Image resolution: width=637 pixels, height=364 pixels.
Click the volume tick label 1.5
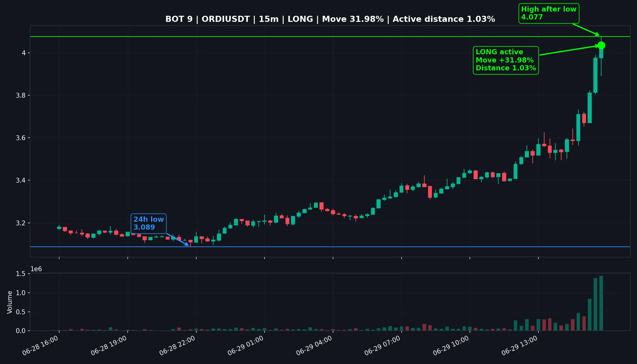coord(21,274)
